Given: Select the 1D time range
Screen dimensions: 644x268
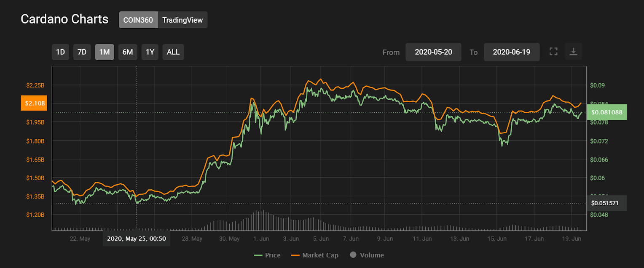Looking at the screenshot, I should [60, 52].
